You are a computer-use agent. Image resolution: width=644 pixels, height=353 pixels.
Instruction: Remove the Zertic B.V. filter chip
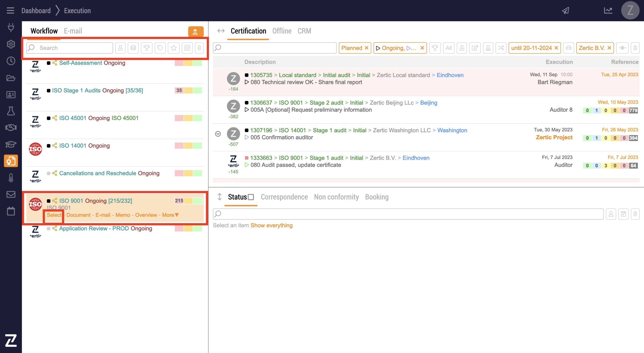[609, 48]
